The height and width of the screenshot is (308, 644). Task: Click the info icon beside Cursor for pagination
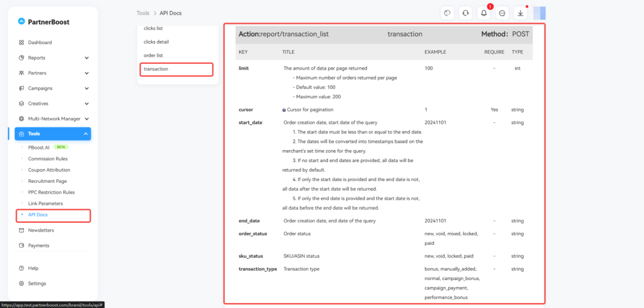point(284,110)
